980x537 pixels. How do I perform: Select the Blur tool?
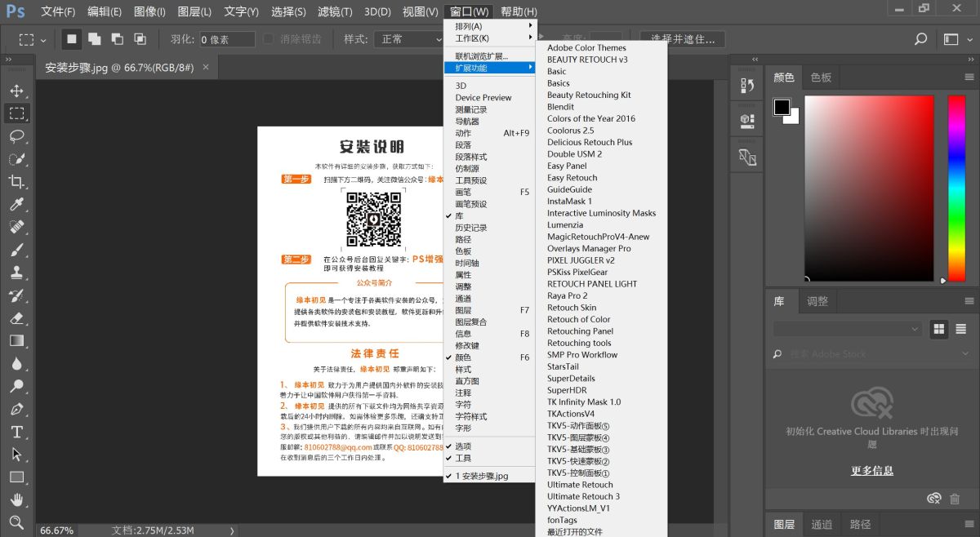16,364
